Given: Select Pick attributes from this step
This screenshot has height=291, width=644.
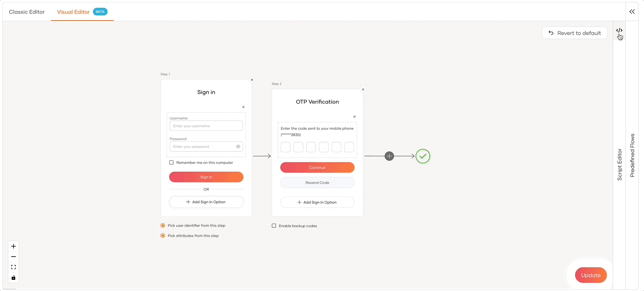Looking at the screenshot, I should pos(163,235).
